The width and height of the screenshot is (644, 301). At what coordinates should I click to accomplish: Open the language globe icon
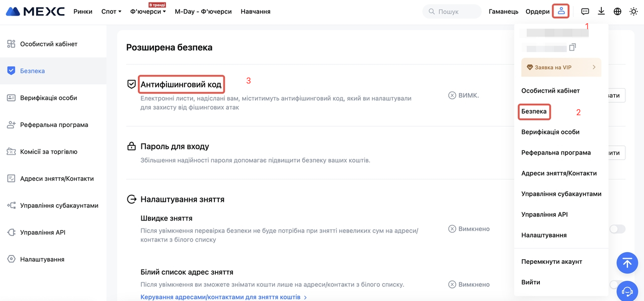coord(617,11)
